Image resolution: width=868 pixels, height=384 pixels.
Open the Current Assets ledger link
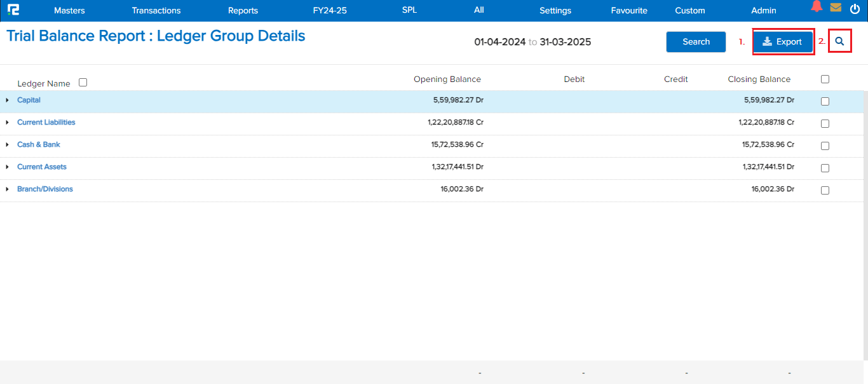pos(42,167)
